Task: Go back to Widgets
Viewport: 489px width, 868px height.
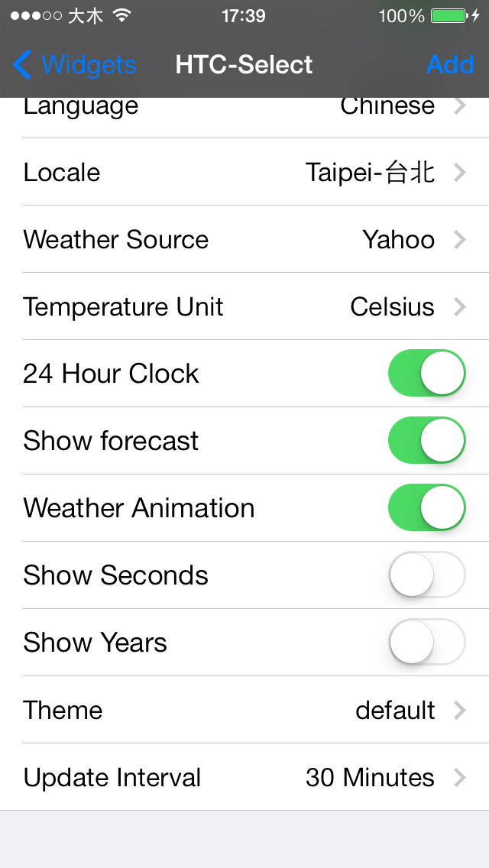Action: [x=88, y=65]
